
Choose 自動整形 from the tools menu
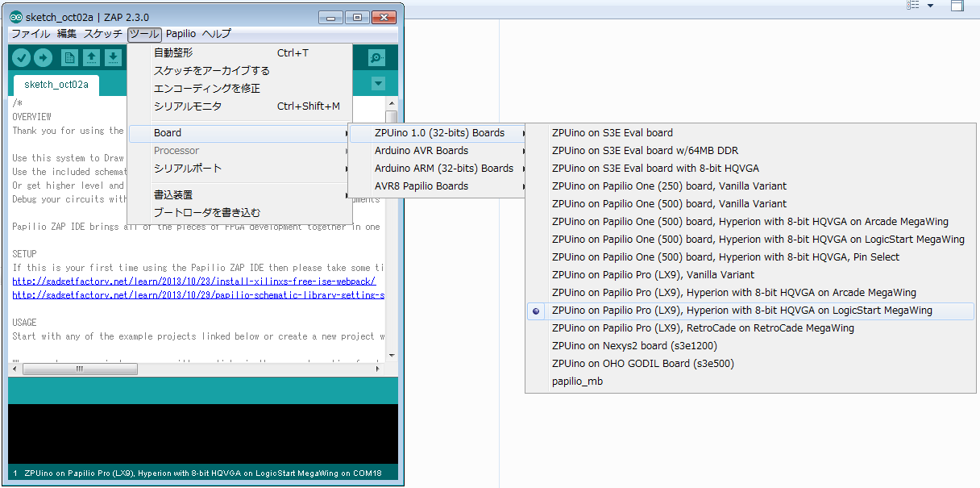pos(240,53)
